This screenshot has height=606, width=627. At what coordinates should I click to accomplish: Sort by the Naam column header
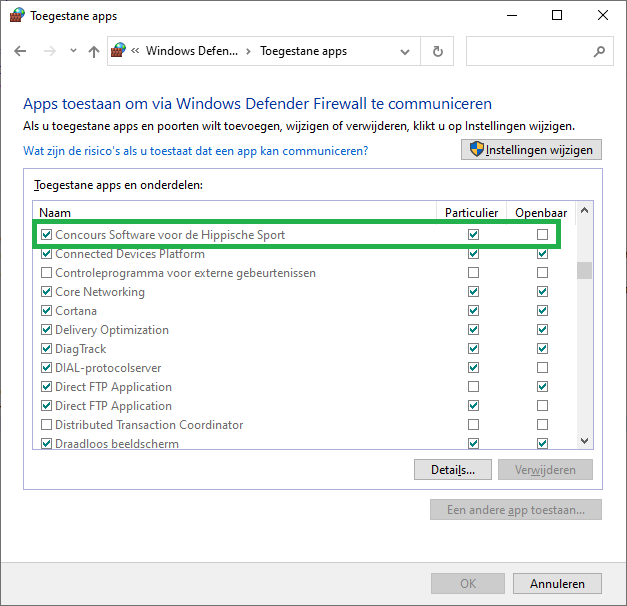tap(55, 212)
